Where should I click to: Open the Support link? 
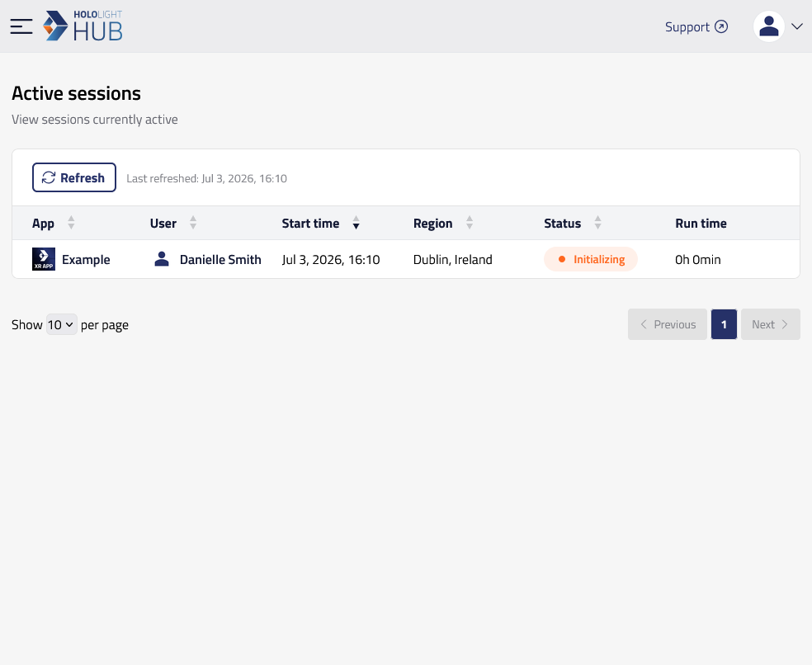click(687, 27)
